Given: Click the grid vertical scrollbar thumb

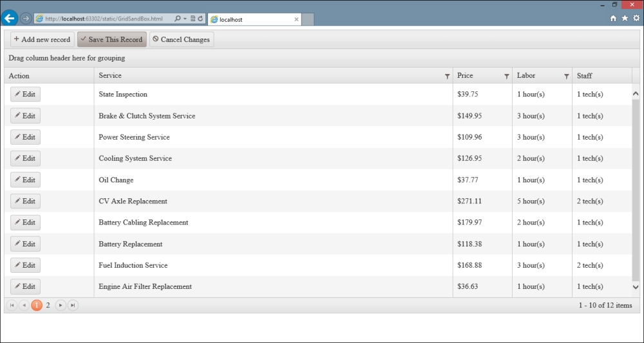Looking at the screenshot, I should click(x=636, y=190).
